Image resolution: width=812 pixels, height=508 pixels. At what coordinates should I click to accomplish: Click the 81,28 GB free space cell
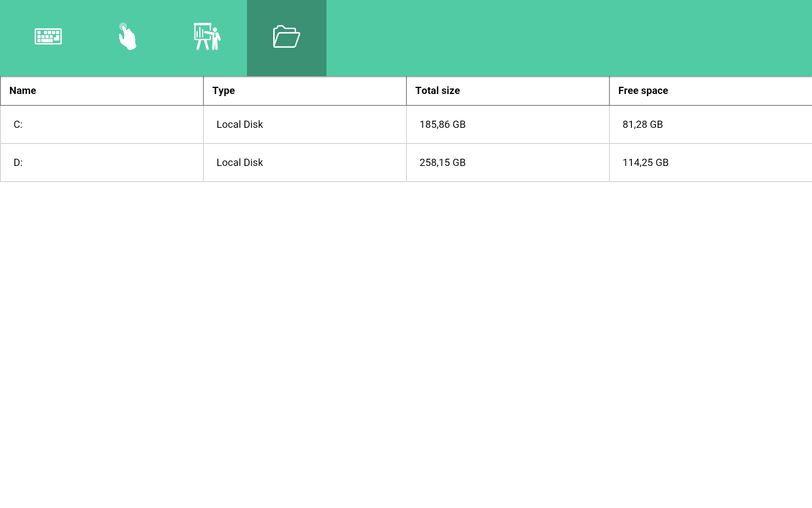tap(642, 124)
